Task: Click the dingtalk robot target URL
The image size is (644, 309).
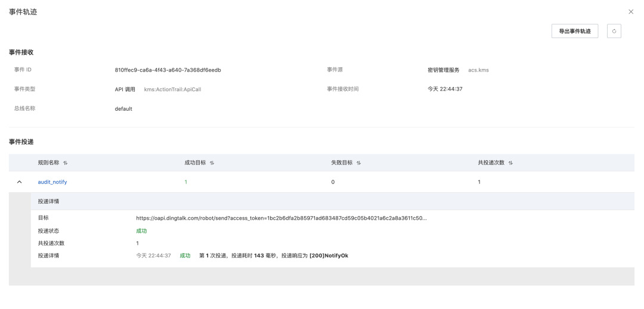Action: (281, 218)
